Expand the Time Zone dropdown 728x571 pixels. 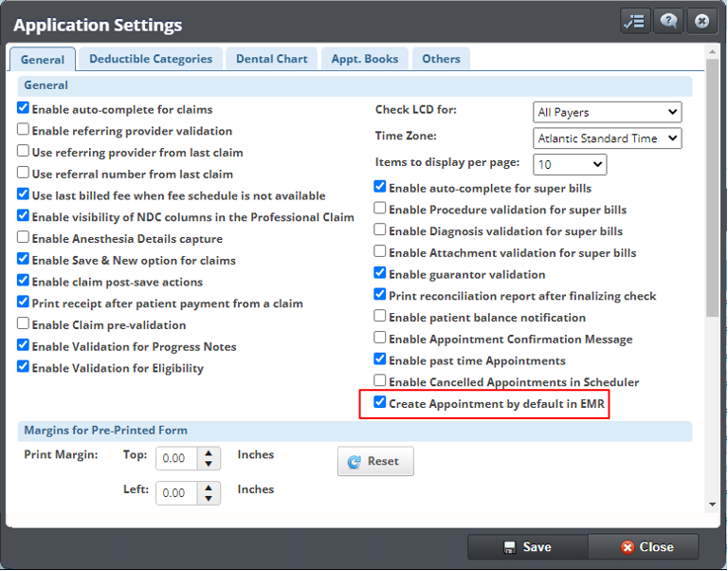click(x=607, y=138)
